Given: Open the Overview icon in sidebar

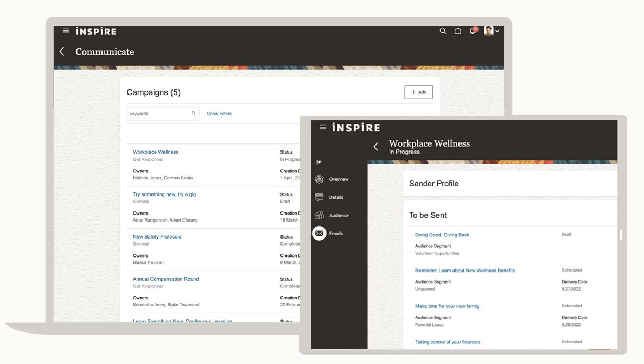Looking at the screenshot, I should 319,179.
